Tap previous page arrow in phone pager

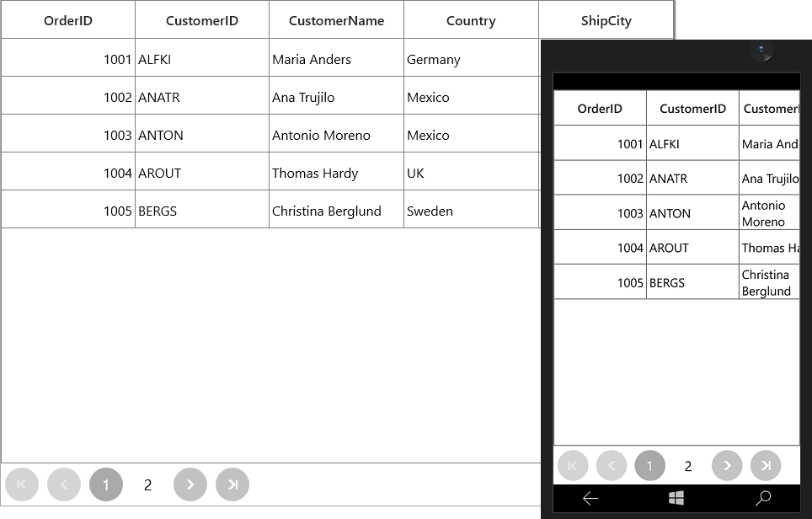point(612,466)
